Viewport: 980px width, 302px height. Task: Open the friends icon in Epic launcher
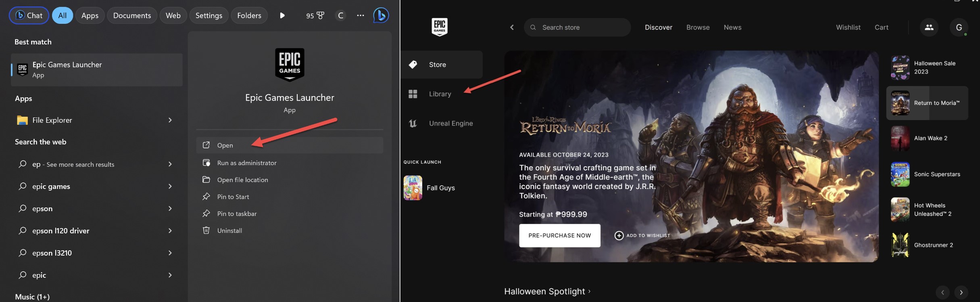pyautogui.click(x=929, y=27)
